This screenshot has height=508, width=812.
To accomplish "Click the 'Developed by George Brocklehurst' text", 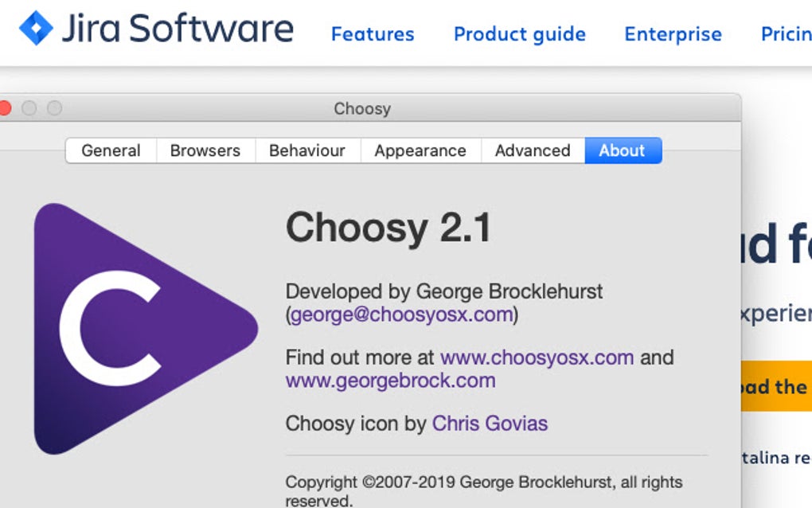I will (444, 291).
